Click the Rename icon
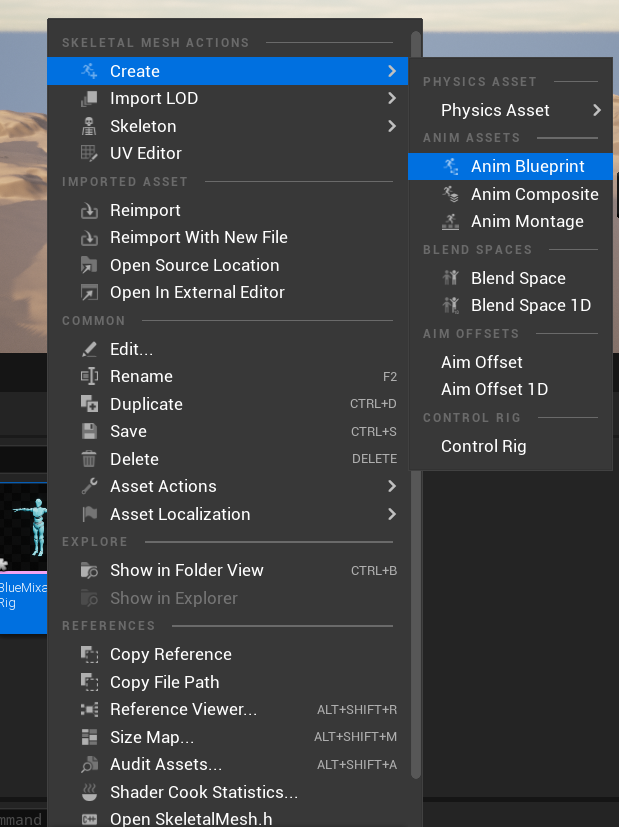The height and width of the screenshot is (827, 619). pyautogui.click(x=89, y=376)
